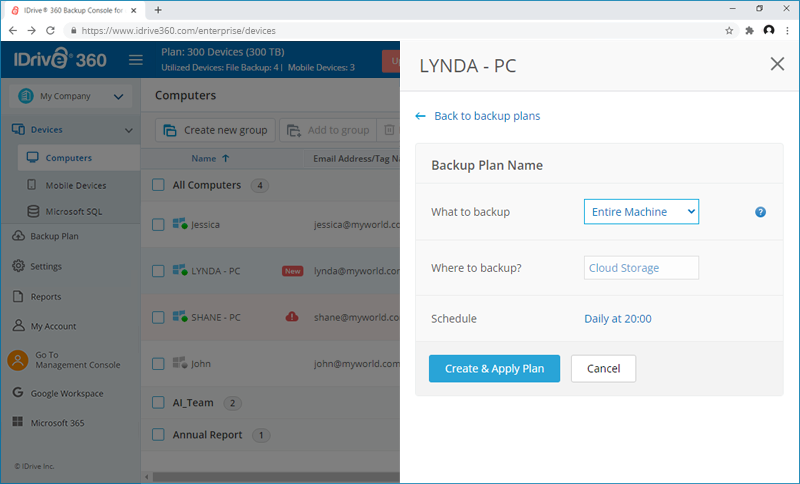Click the email jessica@myworld.co
Image resolution: width=800 pixels, height=484 pixels.
357,224
